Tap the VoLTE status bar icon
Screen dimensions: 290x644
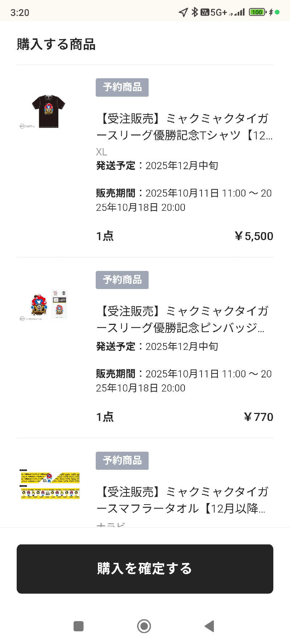[x=205, y=12]
